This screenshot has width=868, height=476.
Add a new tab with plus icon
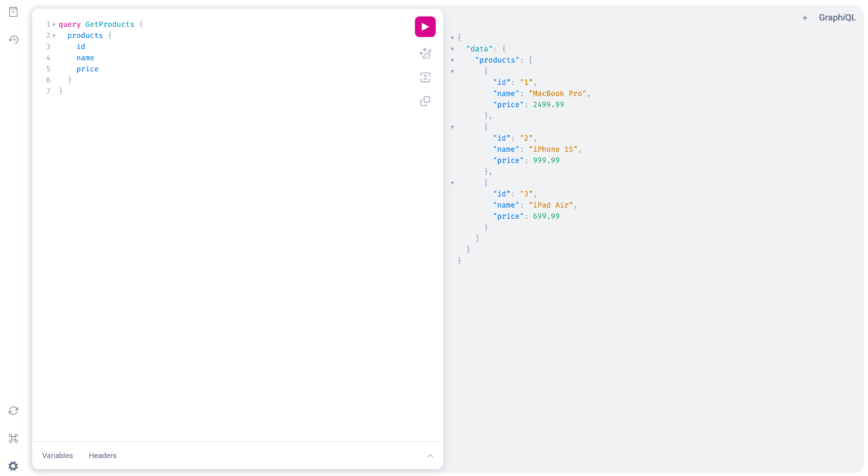tap(805, 18)
